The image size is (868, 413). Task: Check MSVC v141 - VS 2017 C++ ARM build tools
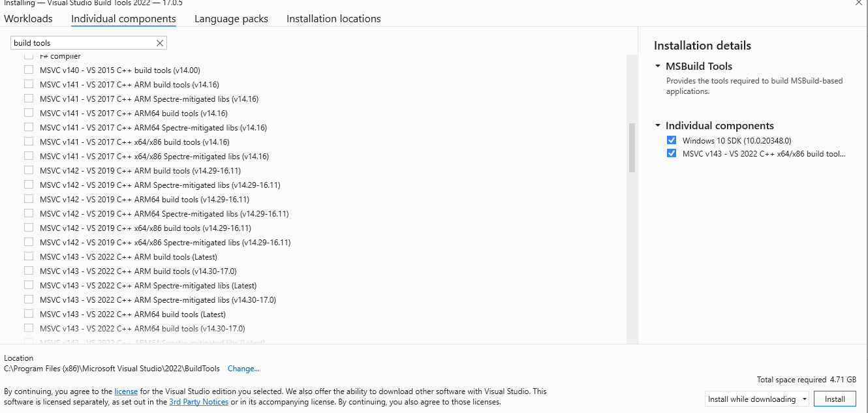[29, 84]
